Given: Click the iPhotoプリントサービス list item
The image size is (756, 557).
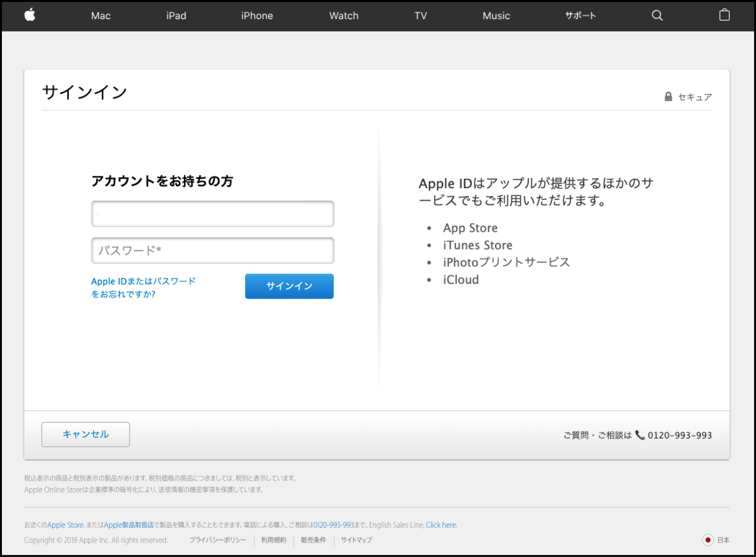Looking at the screenshot, I should pos(506,262).
